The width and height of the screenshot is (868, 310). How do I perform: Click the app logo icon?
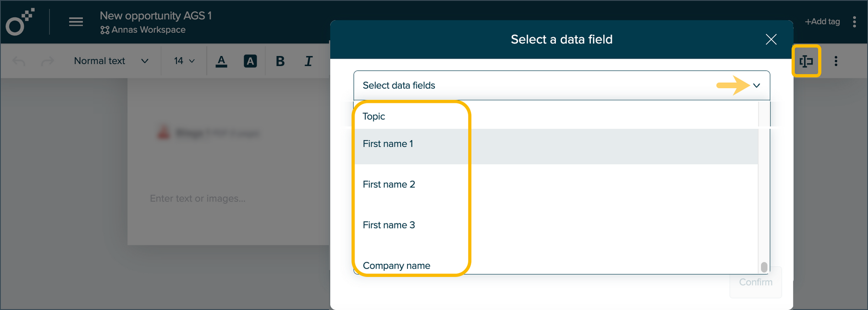(20, 22)
